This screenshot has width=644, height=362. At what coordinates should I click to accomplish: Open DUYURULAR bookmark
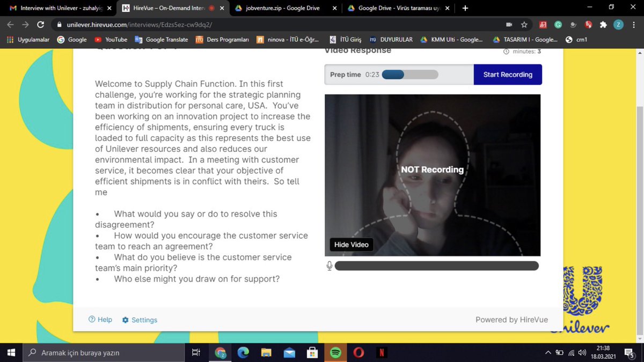pyautogui.click(x=391, y=39)
